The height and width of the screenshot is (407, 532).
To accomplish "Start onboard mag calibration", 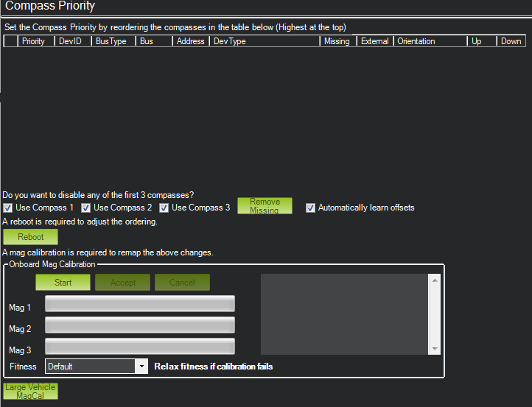I will (63, 283).
